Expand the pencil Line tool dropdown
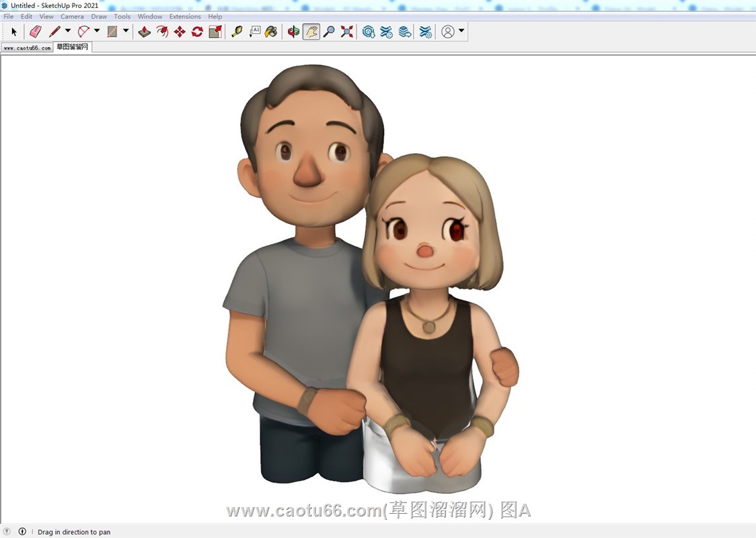Image resolution: width=756 pixels, height=538 pixels. click(x=68, y=31)
